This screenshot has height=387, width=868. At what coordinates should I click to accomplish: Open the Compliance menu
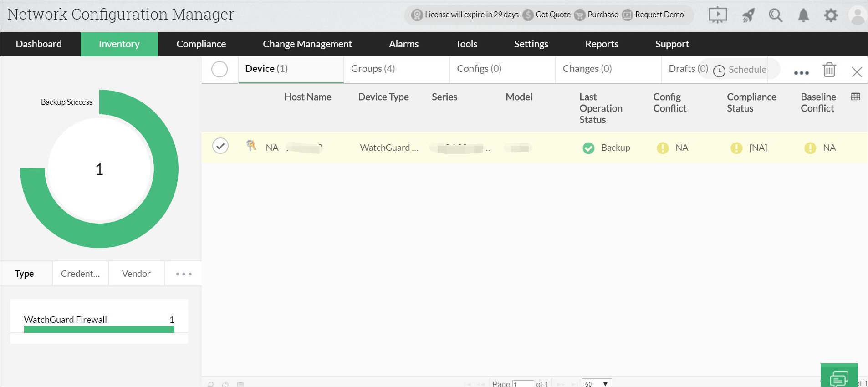click(x=201, y=44)
